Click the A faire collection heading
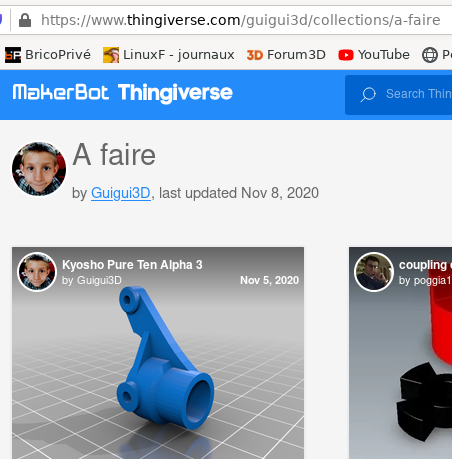Image resolution: width=452 pixels, height=459 pixels. [114, 155]
